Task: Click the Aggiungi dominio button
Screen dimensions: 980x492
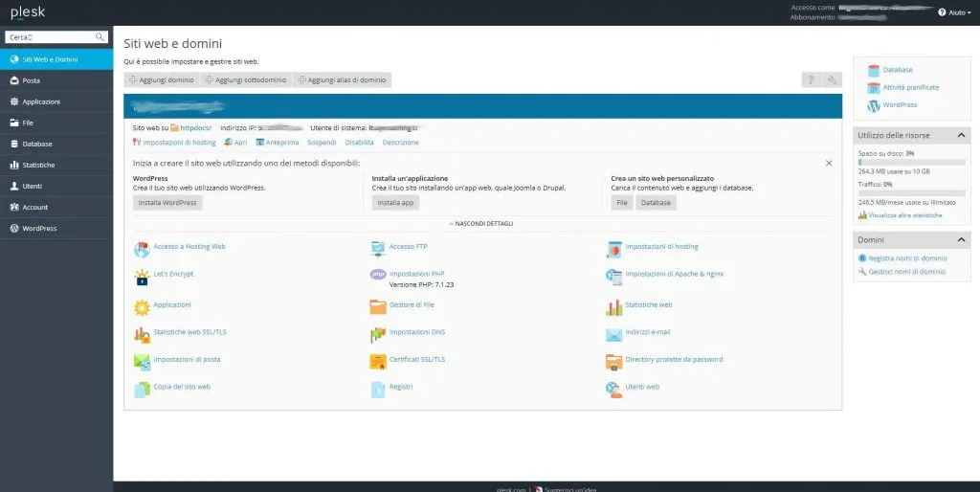Action: (x=162, y=80)
